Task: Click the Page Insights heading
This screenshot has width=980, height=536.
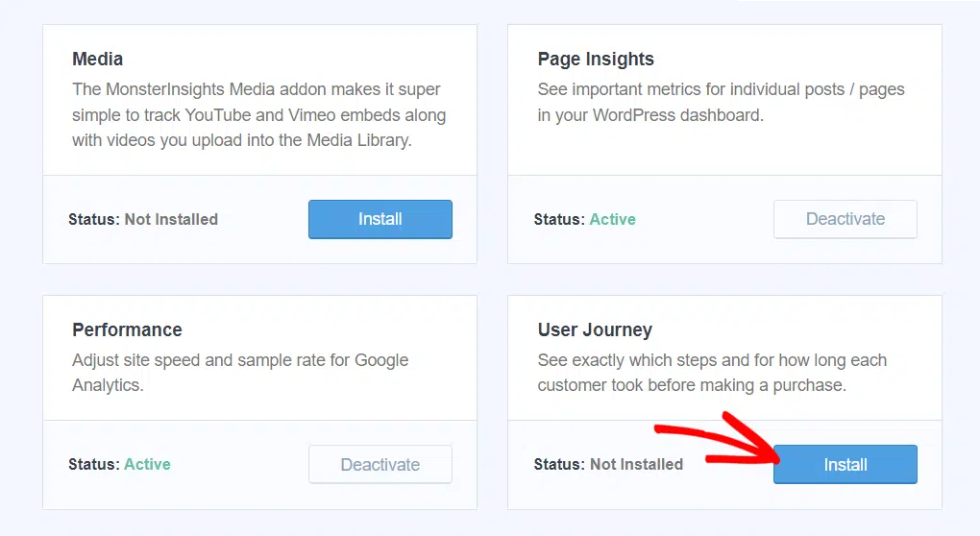Action: point(596,59)
